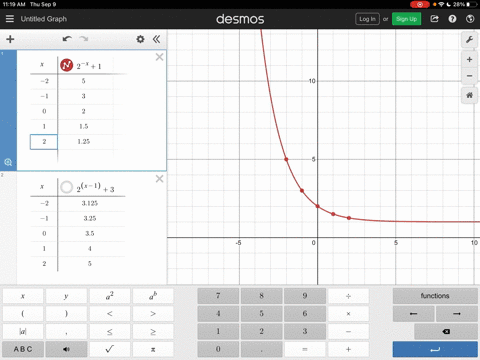The image size is (480, 360).
Task: Select table one cell with value 1.25
Action: (x=84, y=142)
